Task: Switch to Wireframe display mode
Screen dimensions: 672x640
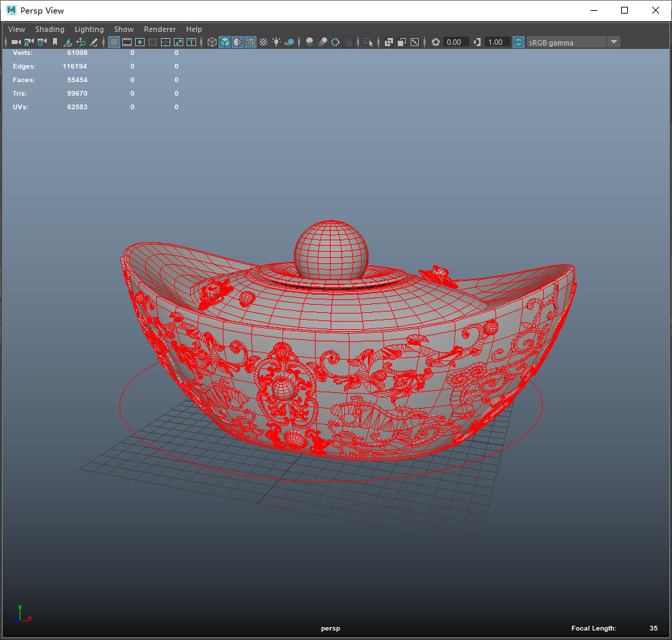Action: pyautogui.click(x=212, y=42)
